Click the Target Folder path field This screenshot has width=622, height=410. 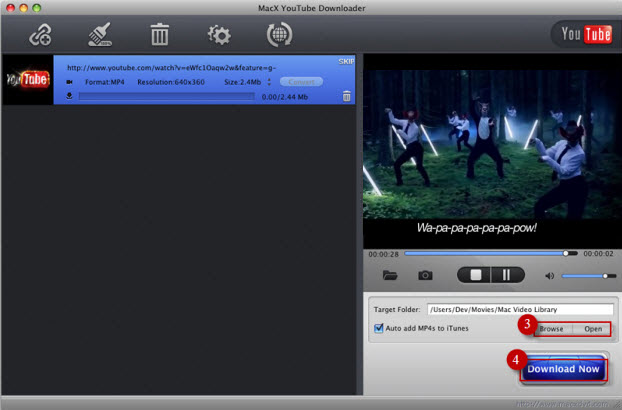520,309
